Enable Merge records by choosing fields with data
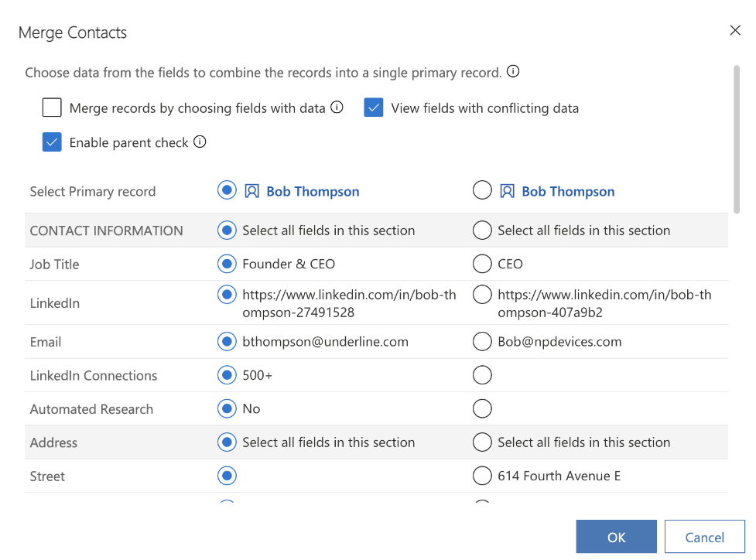The width and height of the screenshot is (756, 560). pos(52,108)
